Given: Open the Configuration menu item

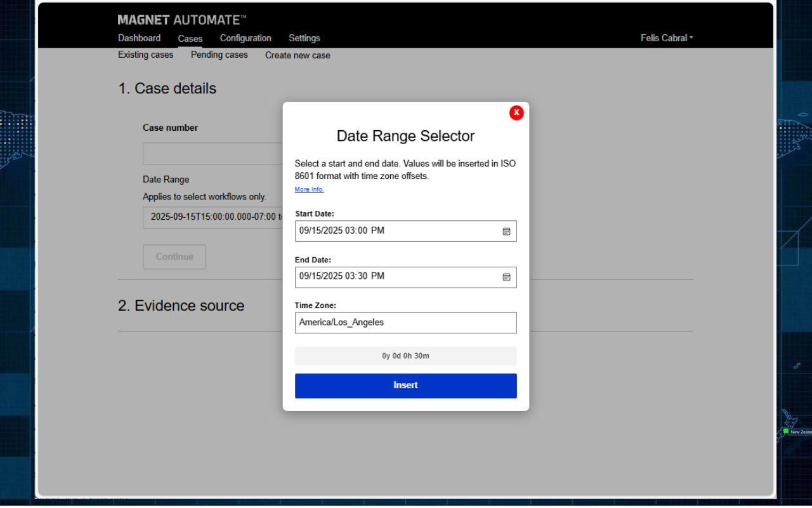Looking at the screenshot, I should pyautogui.click(x=246, y=38).
